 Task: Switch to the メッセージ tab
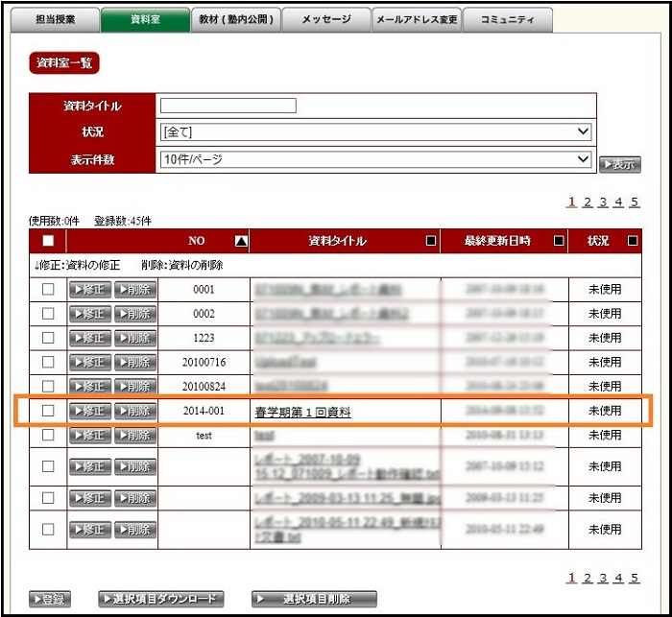pos(325,20)
